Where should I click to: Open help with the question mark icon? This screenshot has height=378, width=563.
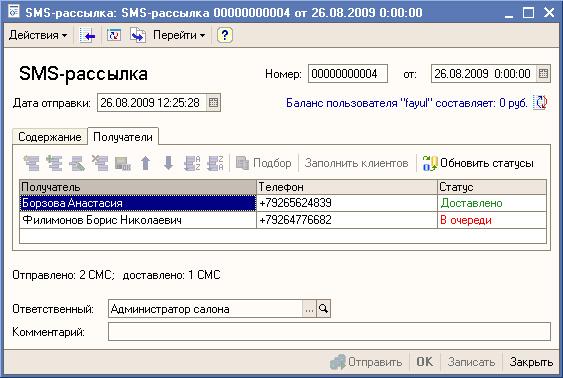225,35
